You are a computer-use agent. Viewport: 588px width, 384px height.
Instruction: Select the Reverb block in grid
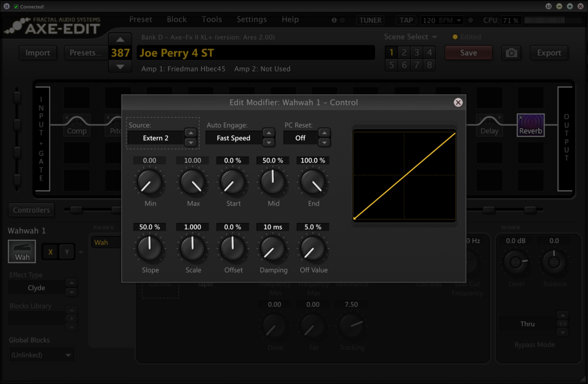tap(531, 125)
